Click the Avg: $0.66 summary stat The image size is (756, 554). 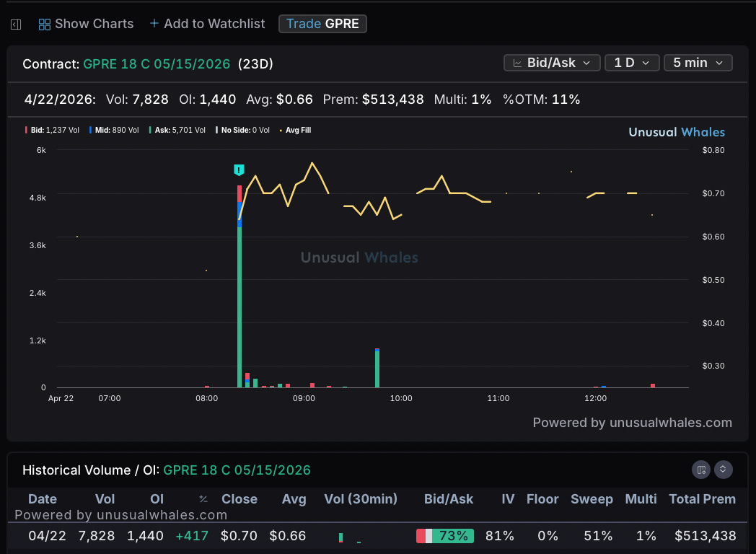click(x=279, y=100)
